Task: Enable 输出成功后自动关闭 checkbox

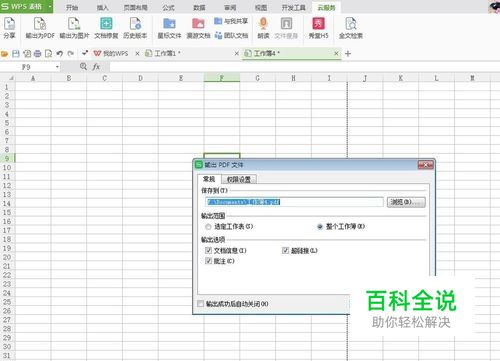Action: coord(200,304)
